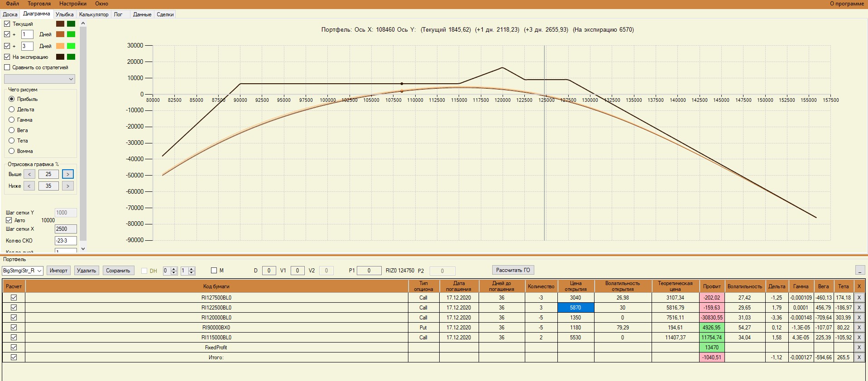Image resolution: width=868 pixels, height=381 pixels.
Task: Delete the RI122500BL0 position using its X
Action: pos(858,308)
